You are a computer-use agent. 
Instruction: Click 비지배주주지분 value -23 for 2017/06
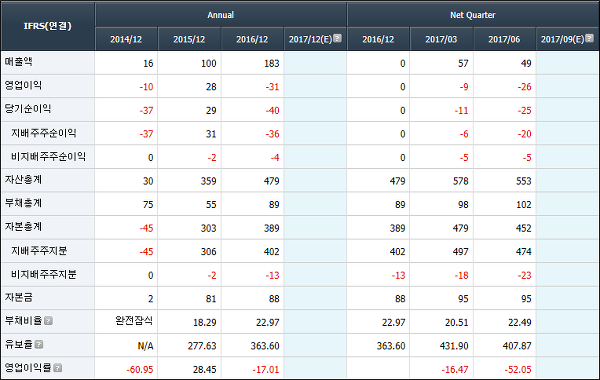point(524,276)
